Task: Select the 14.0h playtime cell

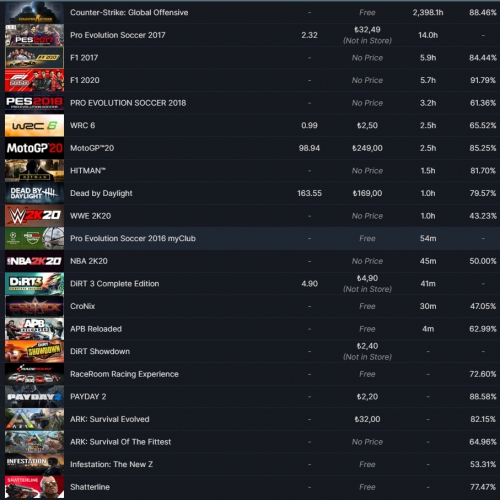Action: click(428, 35)
